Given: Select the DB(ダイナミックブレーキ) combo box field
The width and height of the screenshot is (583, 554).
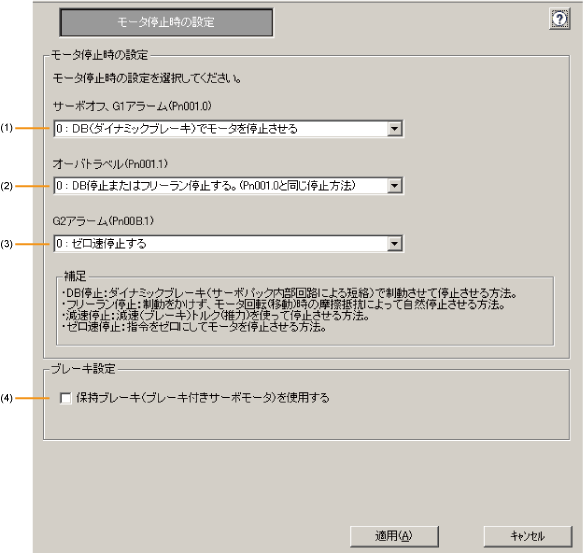Looking at the screenshot, I should [228, 129].
